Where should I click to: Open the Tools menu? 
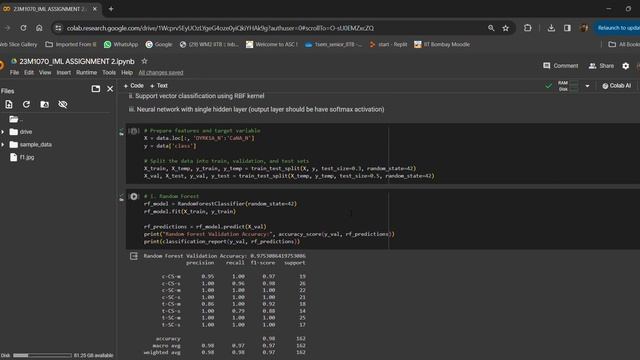coord(109,72)
